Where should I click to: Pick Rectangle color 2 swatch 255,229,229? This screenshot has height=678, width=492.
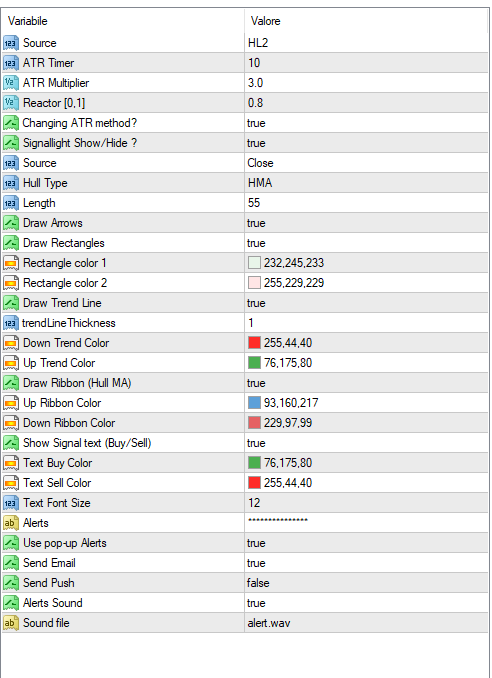point(254,283)
